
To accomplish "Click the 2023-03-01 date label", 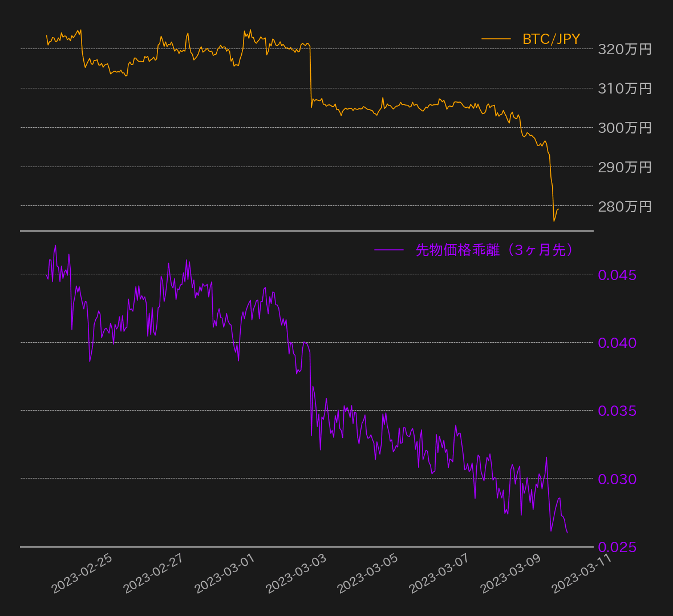I will coord(225,574).
